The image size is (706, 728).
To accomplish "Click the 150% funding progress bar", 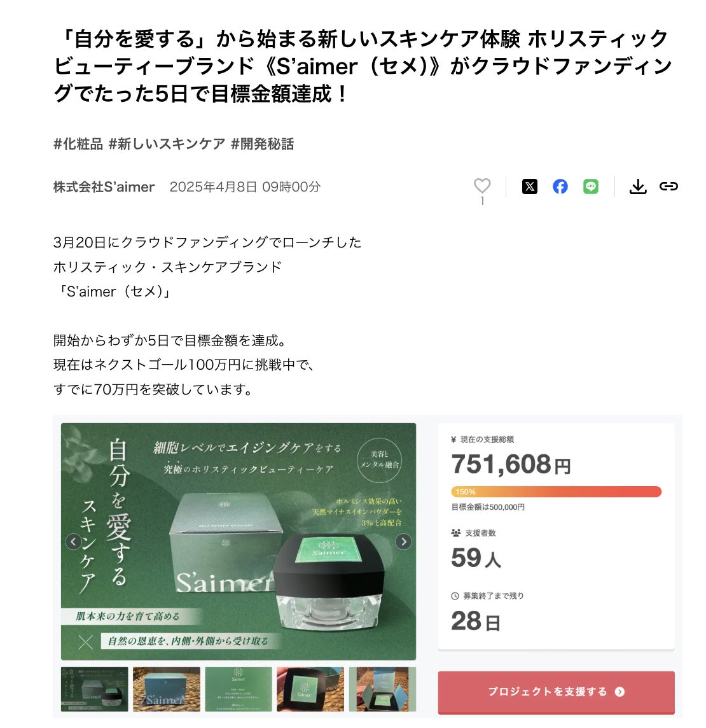I will point(556,492).
